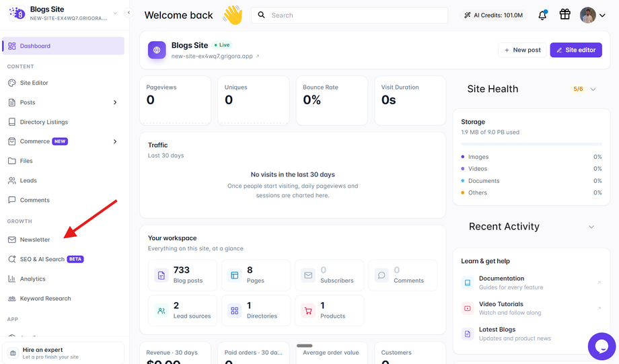Click the storage usage progress bar
The width and height of the screenshot is (619, 364).
click(x=532, y=144)
